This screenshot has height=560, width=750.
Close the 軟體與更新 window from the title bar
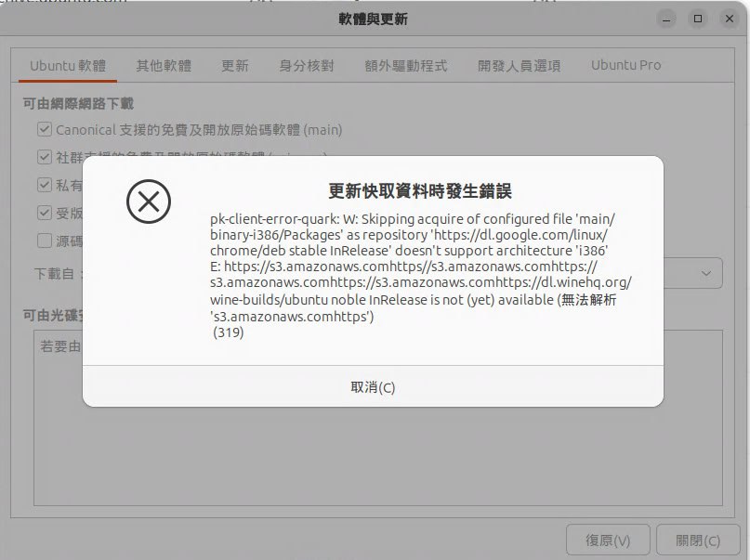726,19
